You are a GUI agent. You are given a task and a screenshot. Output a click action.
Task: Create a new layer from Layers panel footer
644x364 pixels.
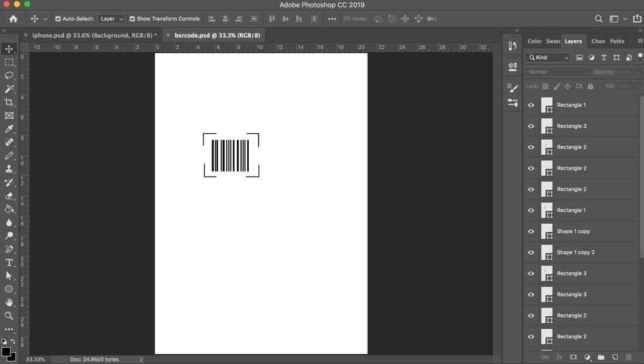(x=615, y=357)
